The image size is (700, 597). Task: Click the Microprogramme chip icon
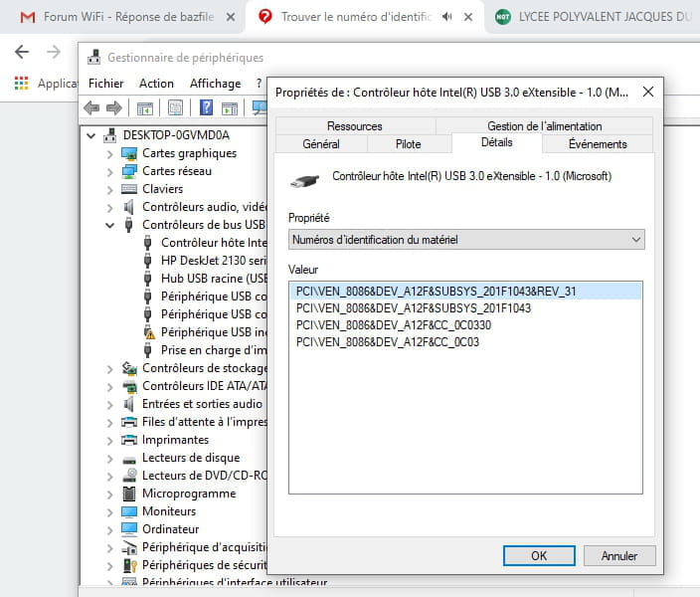[x=129, y=494]
